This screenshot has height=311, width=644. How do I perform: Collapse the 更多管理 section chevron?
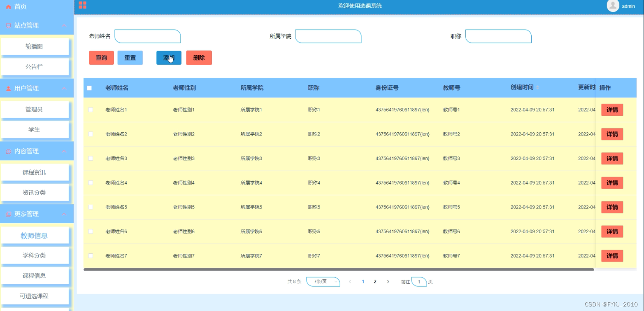pos(64,214)
